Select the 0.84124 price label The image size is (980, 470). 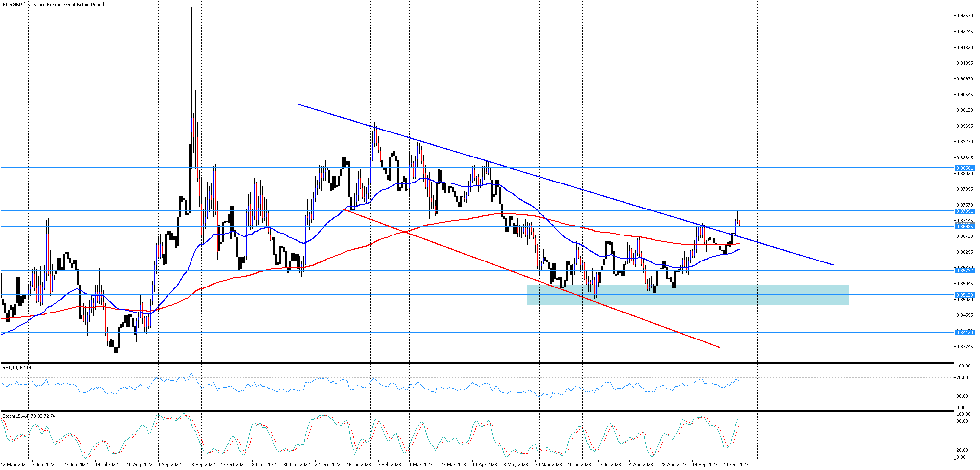964,333
